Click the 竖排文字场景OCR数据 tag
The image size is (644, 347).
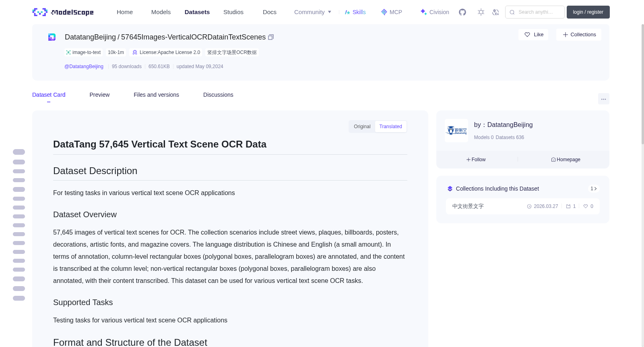click(x=232, y=52)
